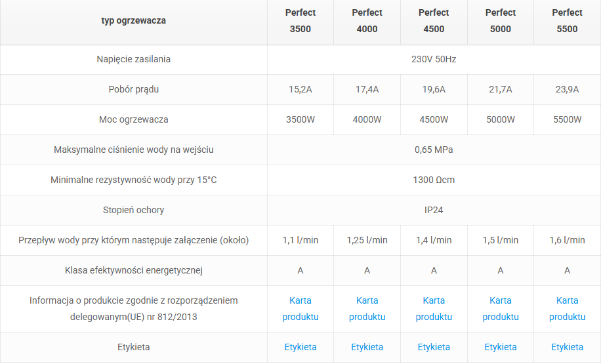Click the 21,7A current draw cell
Screen dimensions: 601x364
click(x=501, y=89)
